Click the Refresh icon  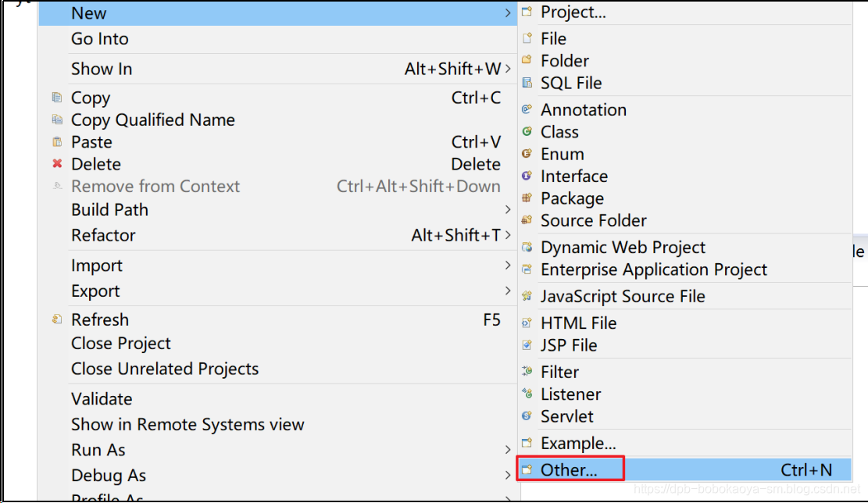click(57, 319)
